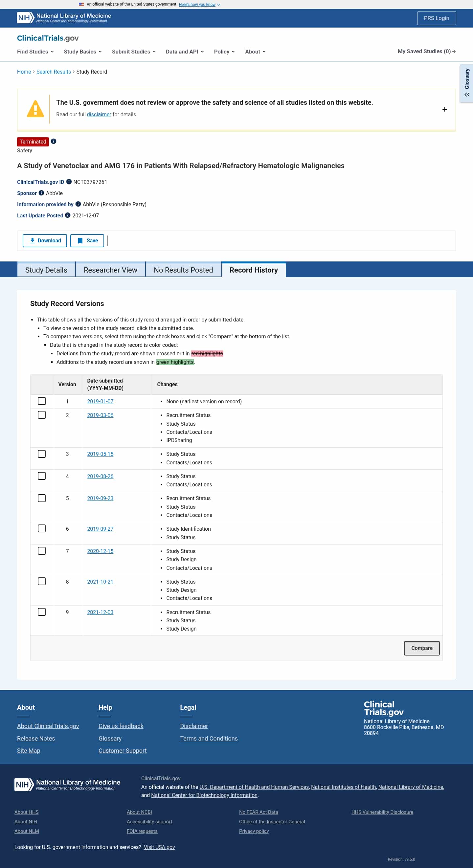This screenshot has height=868, width=473.
Task: Expand the Data and API menu
Action: click(184, 52)
